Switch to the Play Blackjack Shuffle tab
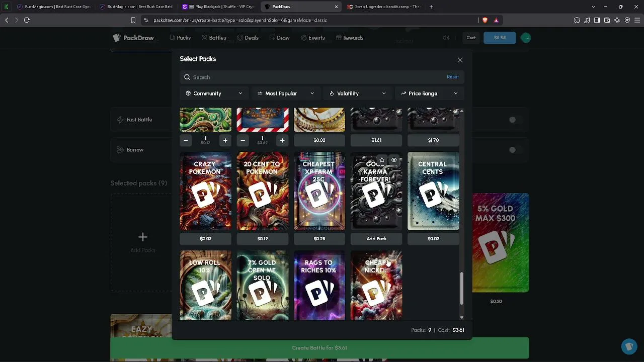The width and height of the screenshot is (644, 362). [219, 7]
